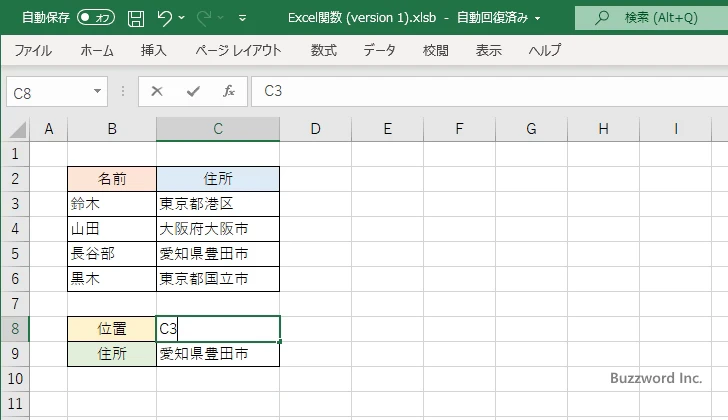The width and height of the screenshot is (728, 420).
Task: Click the 愛知県豊田市 cell in row 5
Action: tap(218, 254)
